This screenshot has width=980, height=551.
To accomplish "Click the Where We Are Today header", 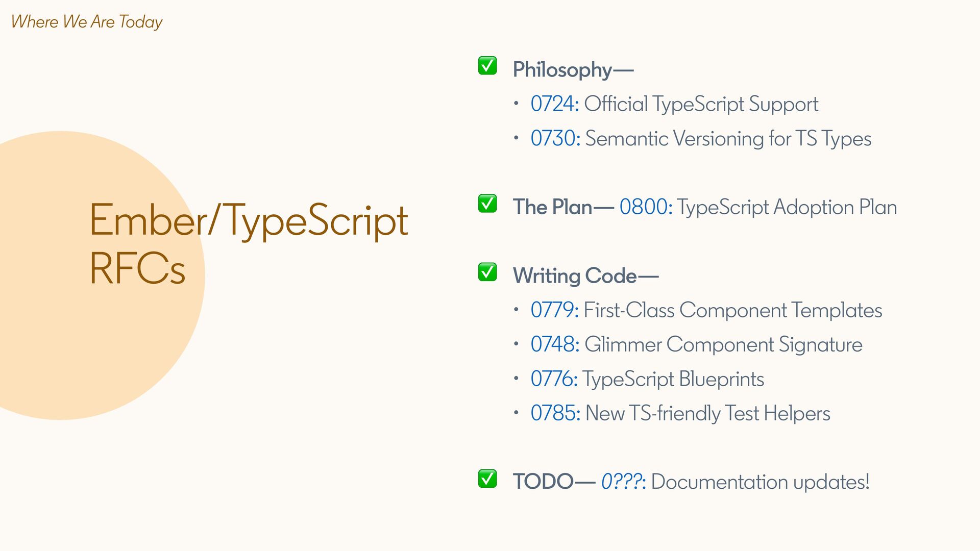I will tap(87, 22).
